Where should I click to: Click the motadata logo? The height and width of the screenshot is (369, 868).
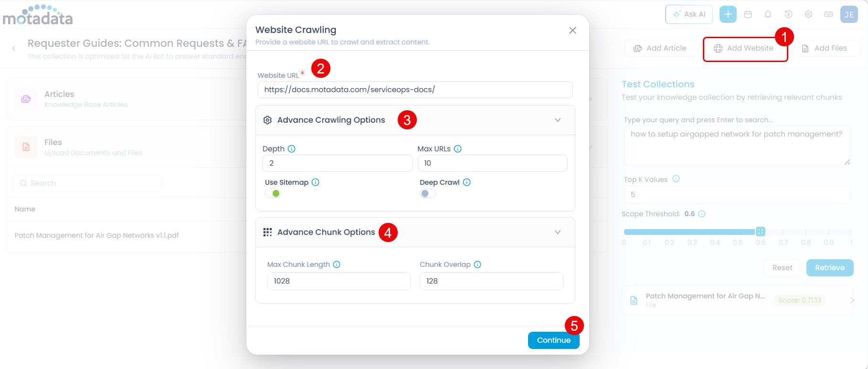pos(38,15)
